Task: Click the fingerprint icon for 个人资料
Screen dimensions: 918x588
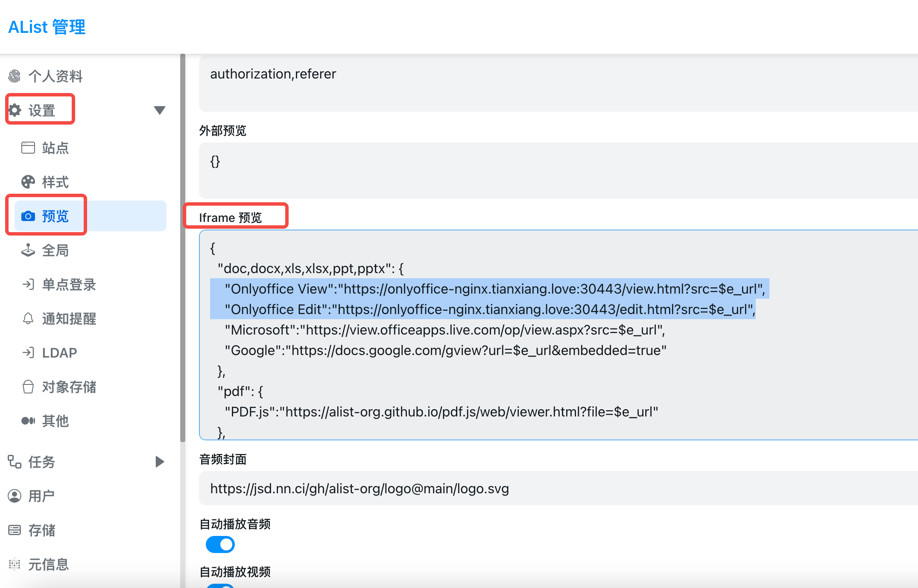Action: (x=15, y=76)
